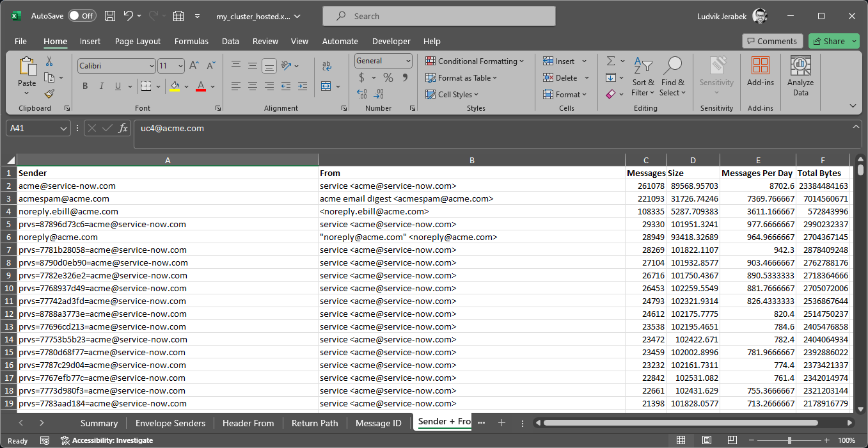
Task: Toggle AutoSave switch
Action: 82,16
